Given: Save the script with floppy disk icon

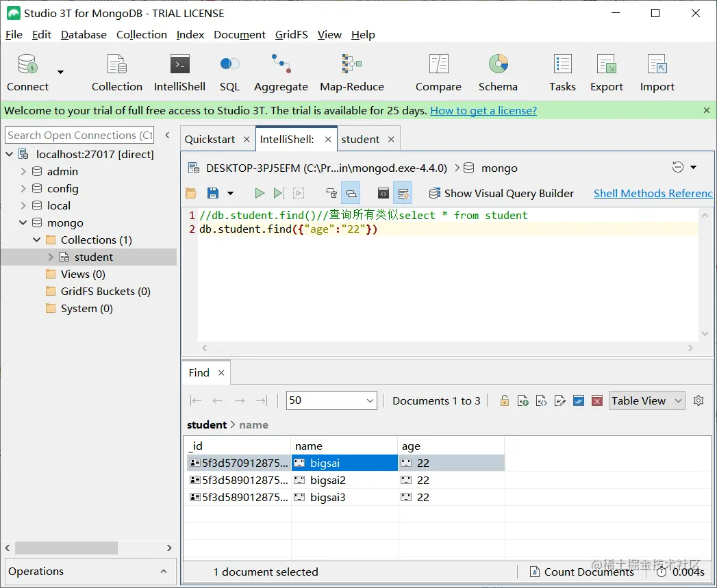Looking at the screenshot, I should (x=212, y=193).
